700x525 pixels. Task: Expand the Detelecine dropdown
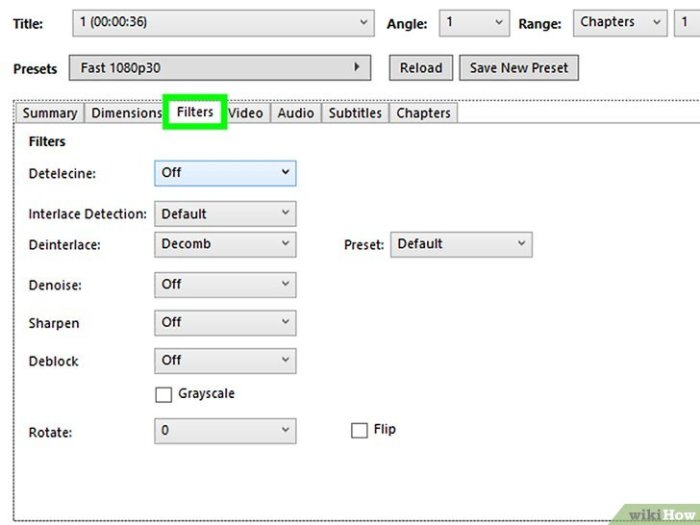click(225, 173)
